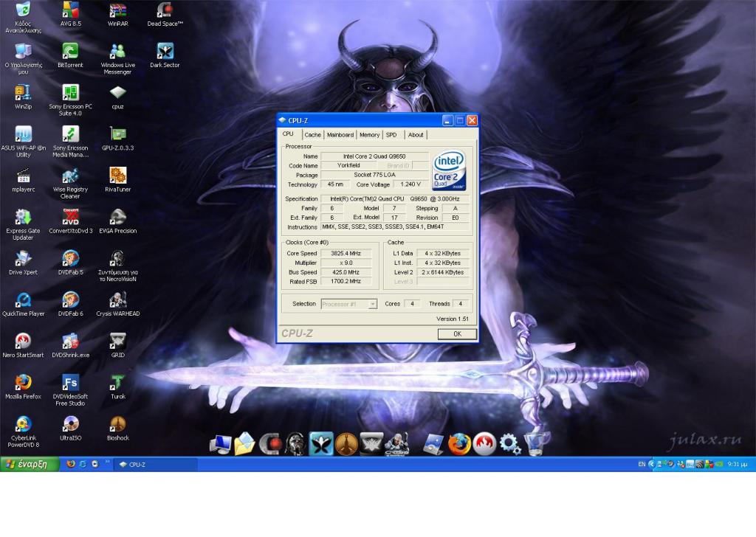
Task: Select the Dead Space desktop shortcut
Action: tap(165, 13)
